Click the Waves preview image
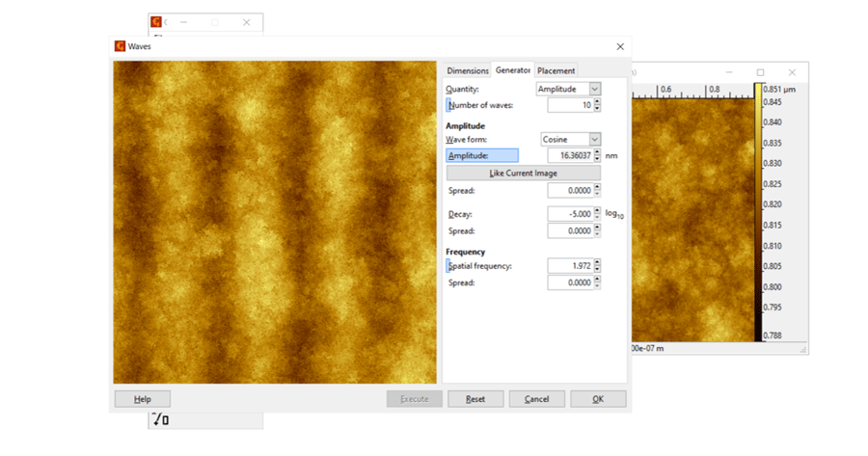Viewport: 868px width, 456px height. [x=275, y=222]
